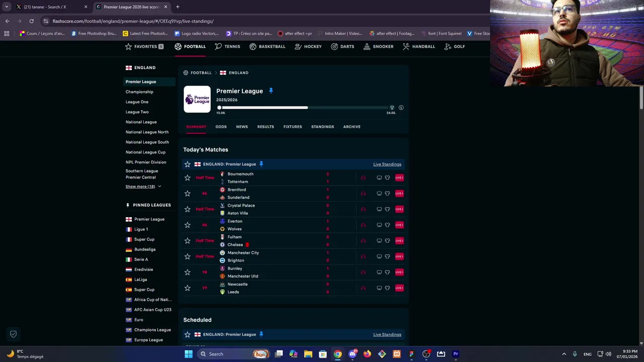
Task: Reload the page with browser refresh button
Action: [x=31, y=21]
